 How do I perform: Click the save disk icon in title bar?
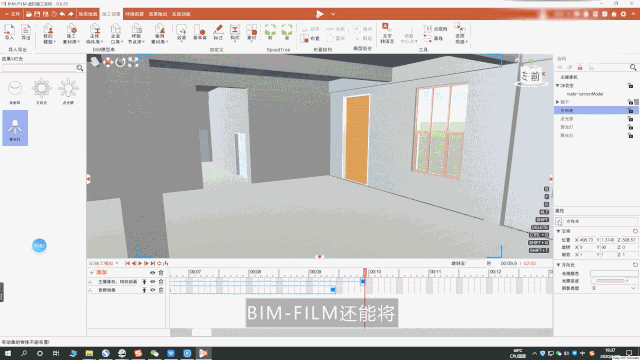tap(37, 14)
